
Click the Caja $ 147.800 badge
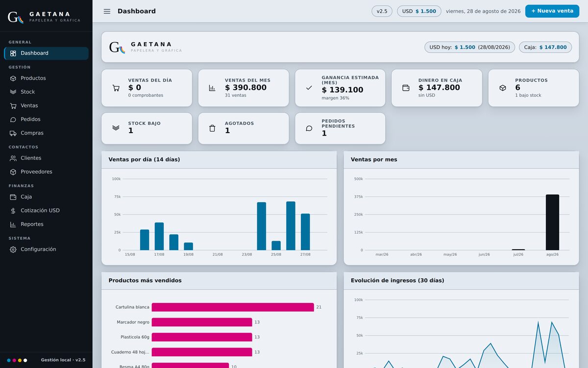pyautogui.click(x=545, y=47)
